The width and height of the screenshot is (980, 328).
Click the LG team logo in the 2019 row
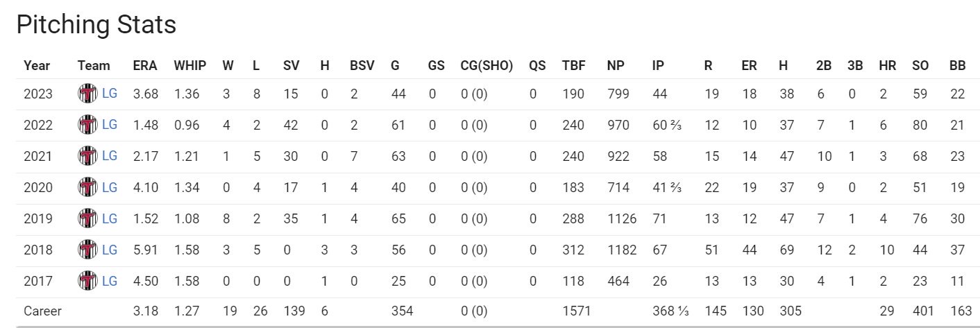point(87,218)
